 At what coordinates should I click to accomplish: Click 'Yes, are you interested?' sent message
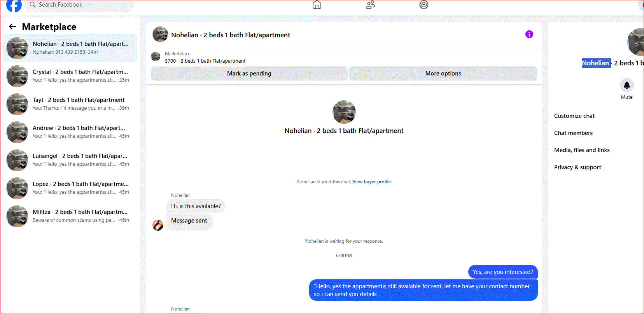pos(503,272)
